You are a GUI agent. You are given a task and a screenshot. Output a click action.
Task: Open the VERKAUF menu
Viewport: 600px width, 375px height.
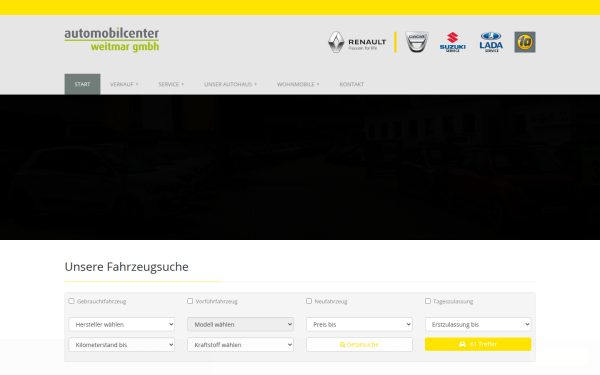(x=124, y=84)
